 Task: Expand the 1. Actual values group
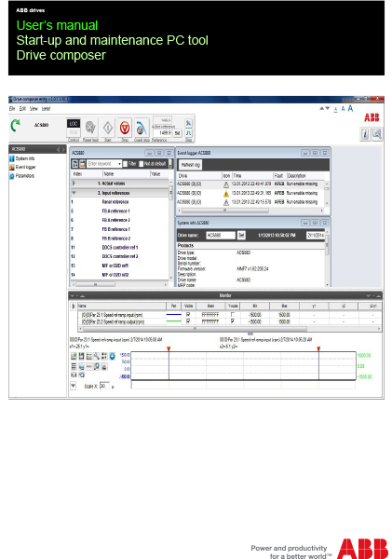tap(74, 184)
